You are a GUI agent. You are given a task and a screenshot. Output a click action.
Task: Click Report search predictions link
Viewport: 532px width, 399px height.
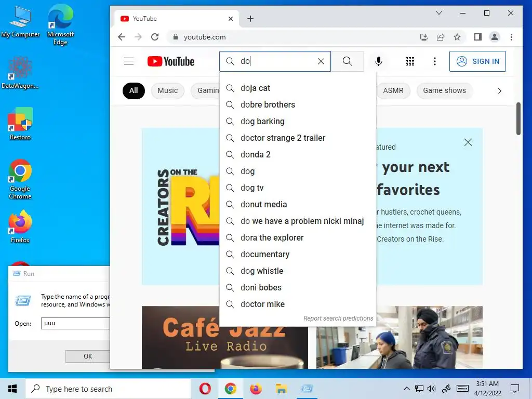pos(338,318)
